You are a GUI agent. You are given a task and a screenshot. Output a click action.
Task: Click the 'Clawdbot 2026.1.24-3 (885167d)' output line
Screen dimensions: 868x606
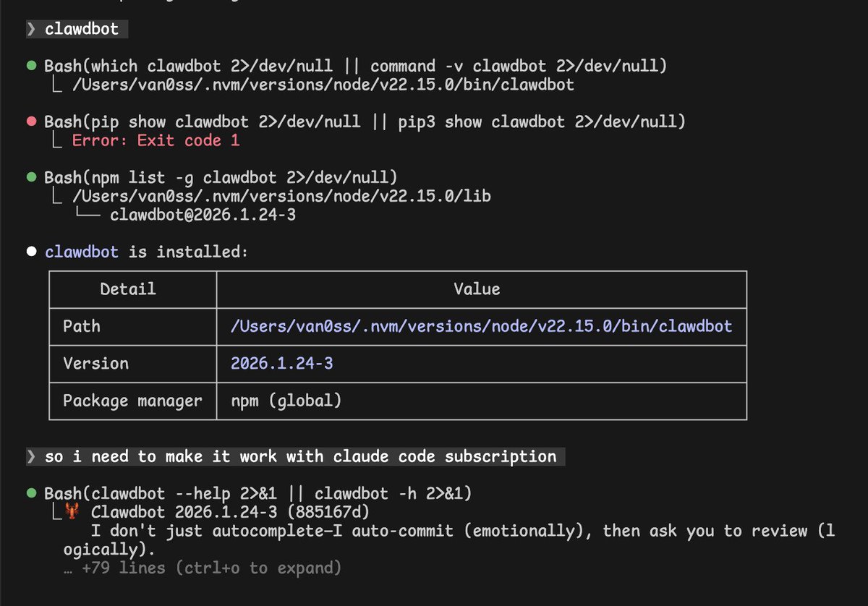230,513
